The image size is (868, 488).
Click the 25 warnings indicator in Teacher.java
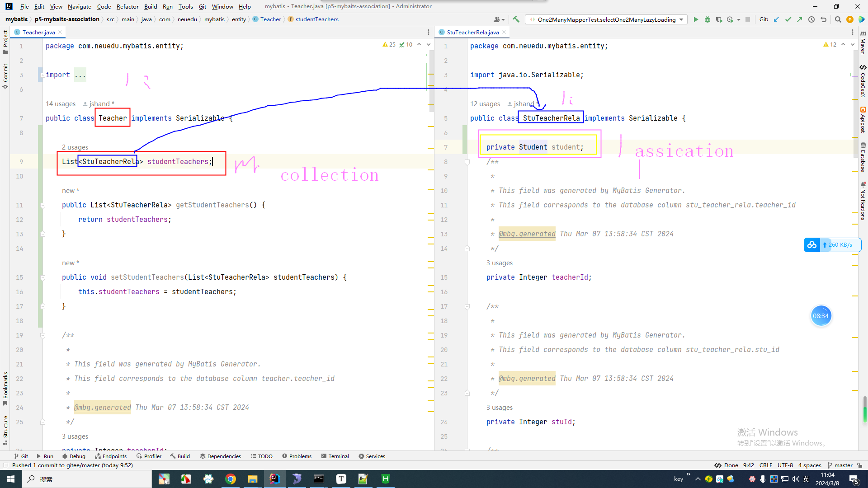click(x=389, y=44)
